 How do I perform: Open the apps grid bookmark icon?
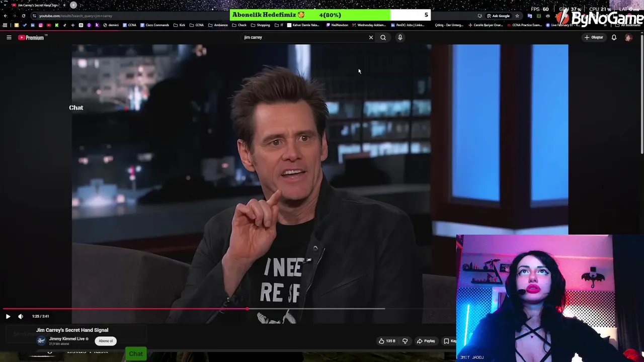click(5, 25)
